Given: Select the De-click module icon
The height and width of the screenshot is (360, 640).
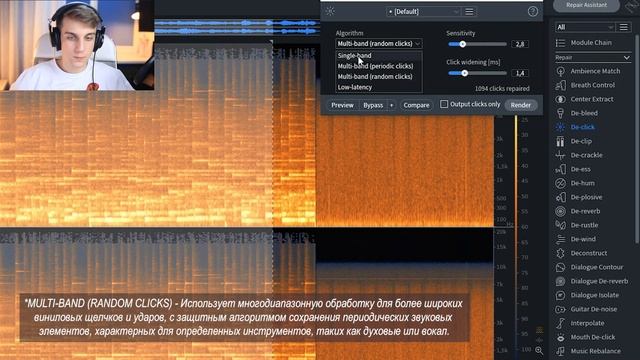Looking at the screenshot, I should [560, 127].
